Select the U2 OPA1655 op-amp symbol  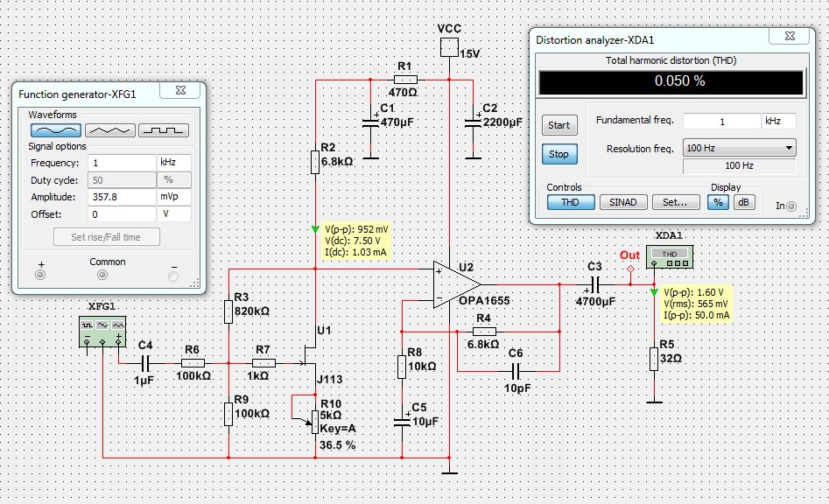point(456,284)
